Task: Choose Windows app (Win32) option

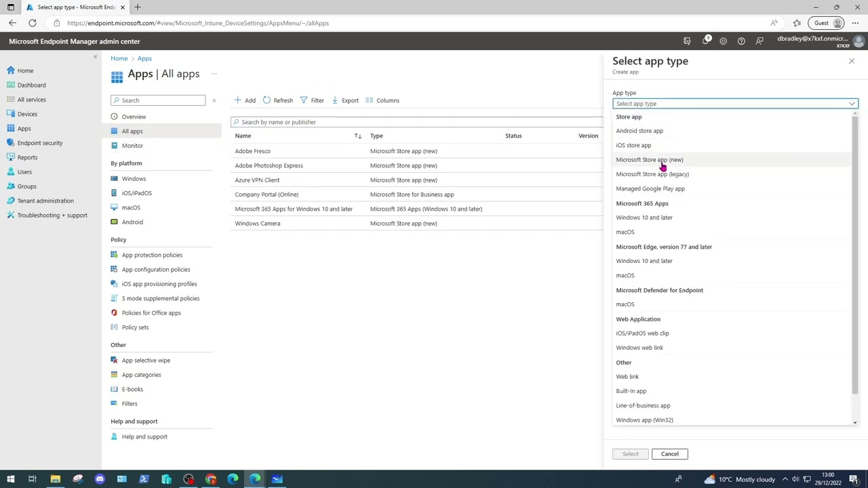Action: pyautogui.click(x=644, y=420)
